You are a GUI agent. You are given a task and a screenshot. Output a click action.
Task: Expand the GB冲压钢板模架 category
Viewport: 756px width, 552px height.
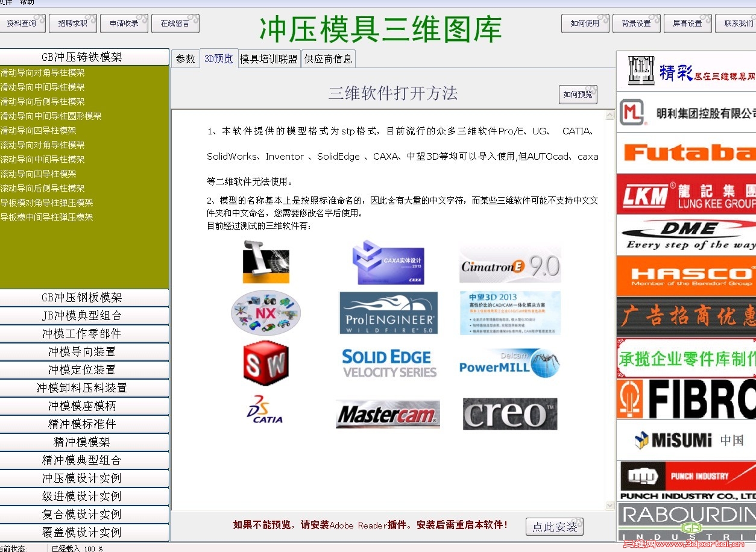(x=83, y=298)
